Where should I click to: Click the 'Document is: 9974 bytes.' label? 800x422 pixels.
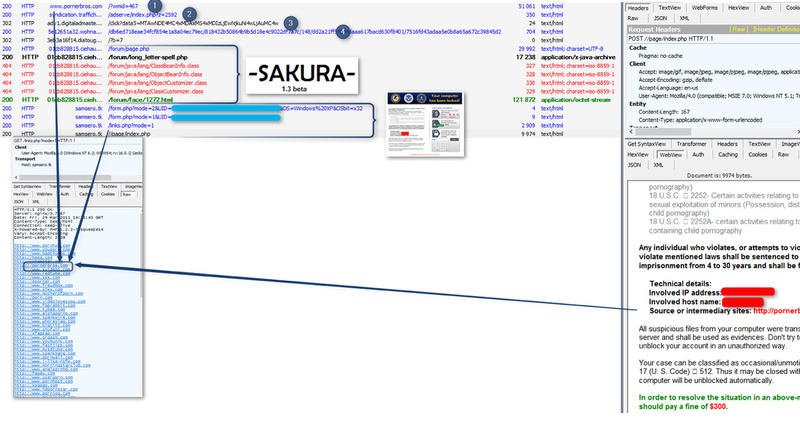(x=719, y=176)
